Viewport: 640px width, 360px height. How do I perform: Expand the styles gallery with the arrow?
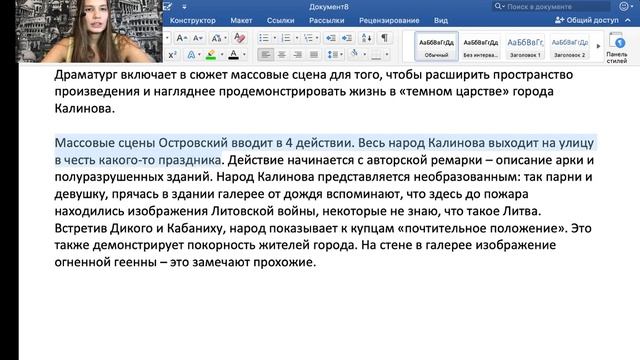[x=598, y=46]
